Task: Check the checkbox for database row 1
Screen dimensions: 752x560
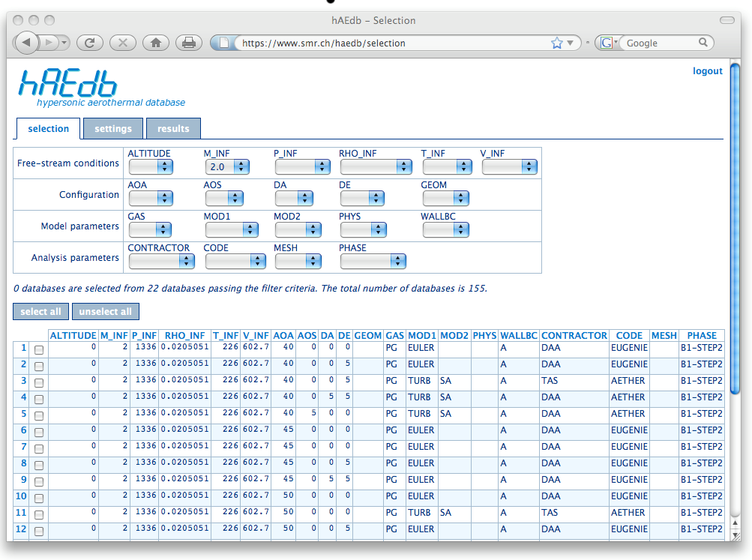Action: point(39,349)
